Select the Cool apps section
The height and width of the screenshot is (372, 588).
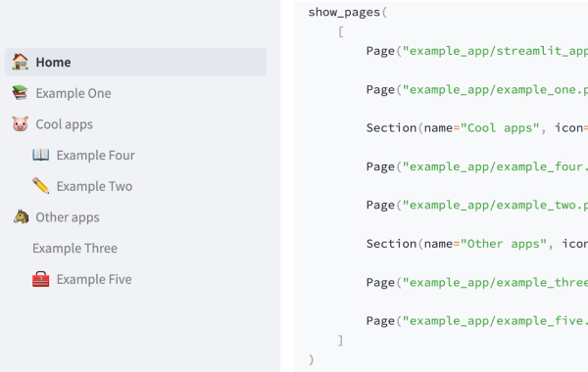coord(136,124)
